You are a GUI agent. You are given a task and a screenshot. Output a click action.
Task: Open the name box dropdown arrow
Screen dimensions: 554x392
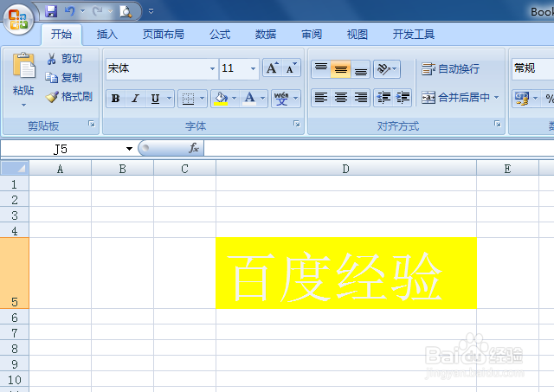tap(129, 149)
